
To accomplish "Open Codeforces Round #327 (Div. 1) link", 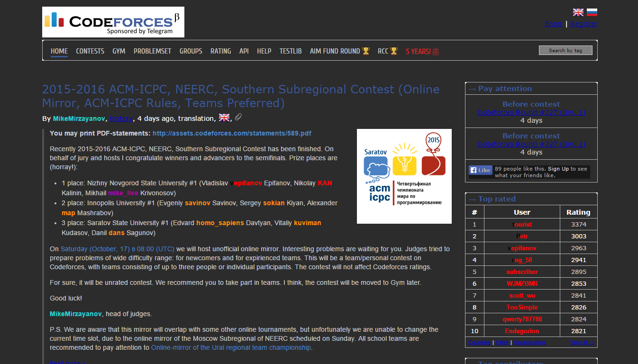I will click(531, 112).
